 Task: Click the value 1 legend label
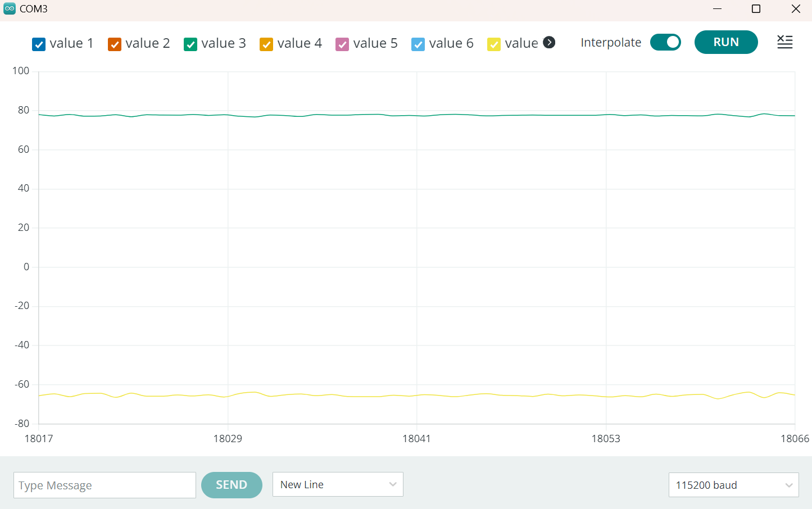(x=71, y=43)
